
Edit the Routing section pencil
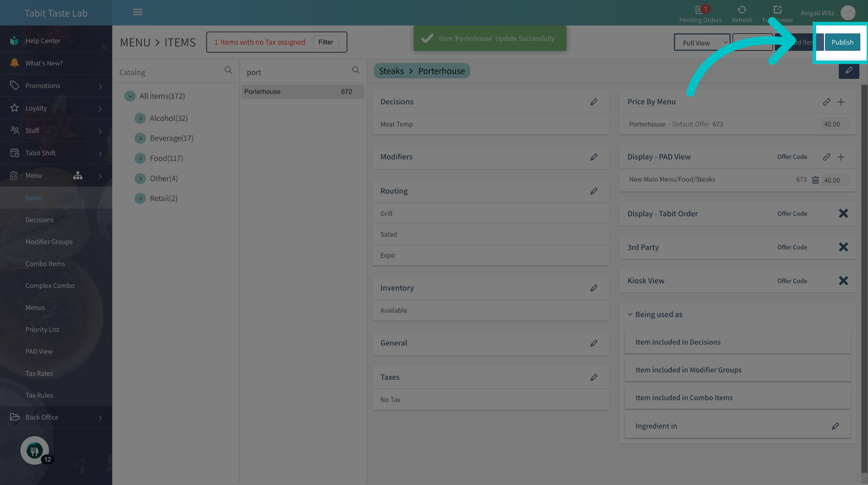(x=594, y=191)
